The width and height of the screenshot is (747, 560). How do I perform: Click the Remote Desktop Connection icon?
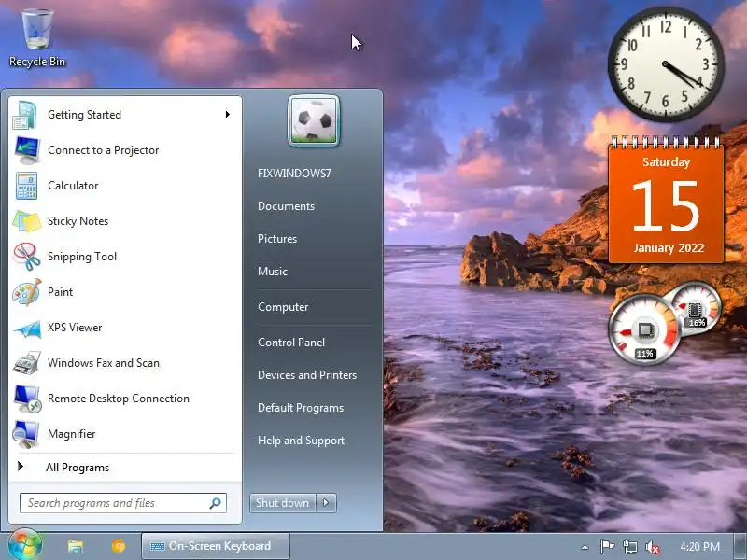27,399
